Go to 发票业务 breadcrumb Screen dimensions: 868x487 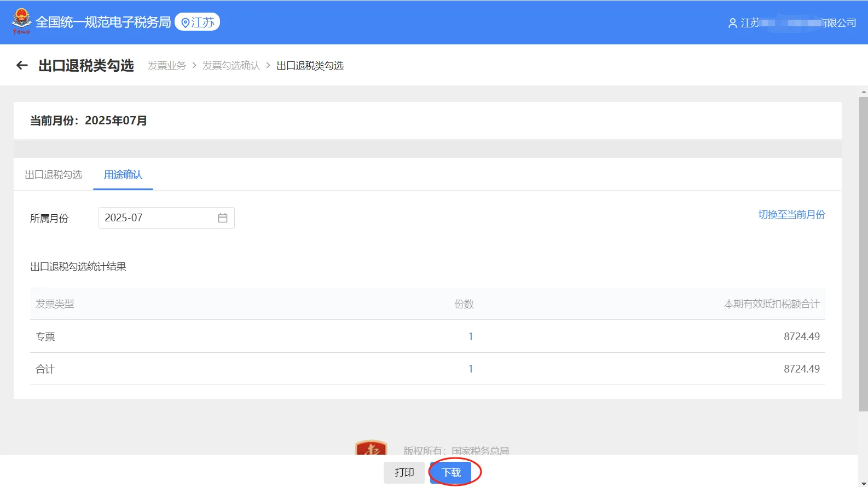click(x=167, y=66)
